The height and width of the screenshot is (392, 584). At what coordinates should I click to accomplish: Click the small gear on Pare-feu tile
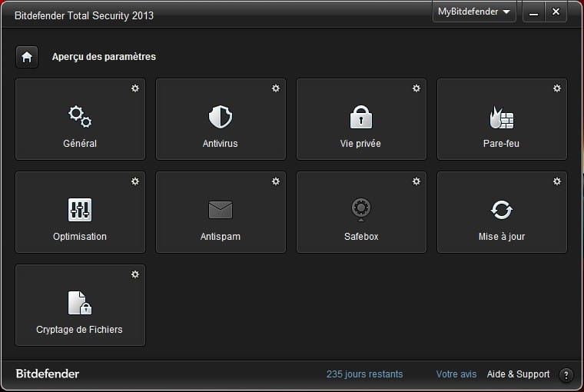[557, 88]
